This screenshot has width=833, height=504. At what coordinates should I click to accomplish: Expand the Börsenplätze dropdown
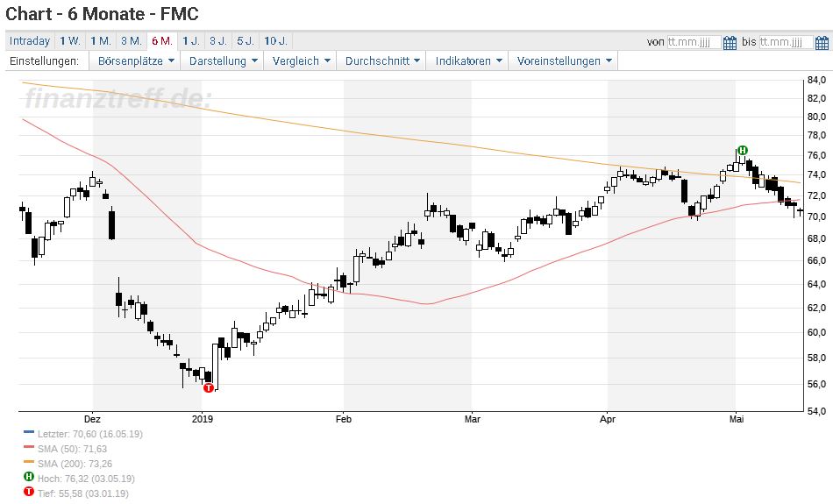tap(135, 61)
